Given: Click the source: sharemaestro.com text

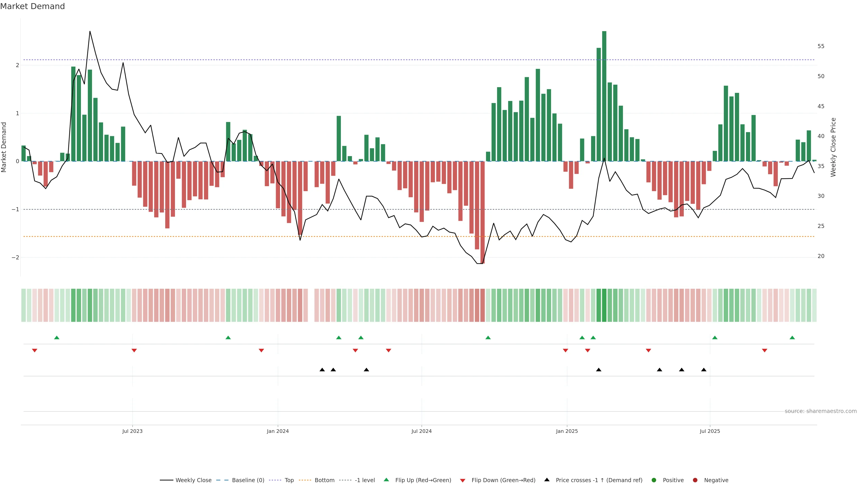Looking at the screenshot, I should (821, 411).
